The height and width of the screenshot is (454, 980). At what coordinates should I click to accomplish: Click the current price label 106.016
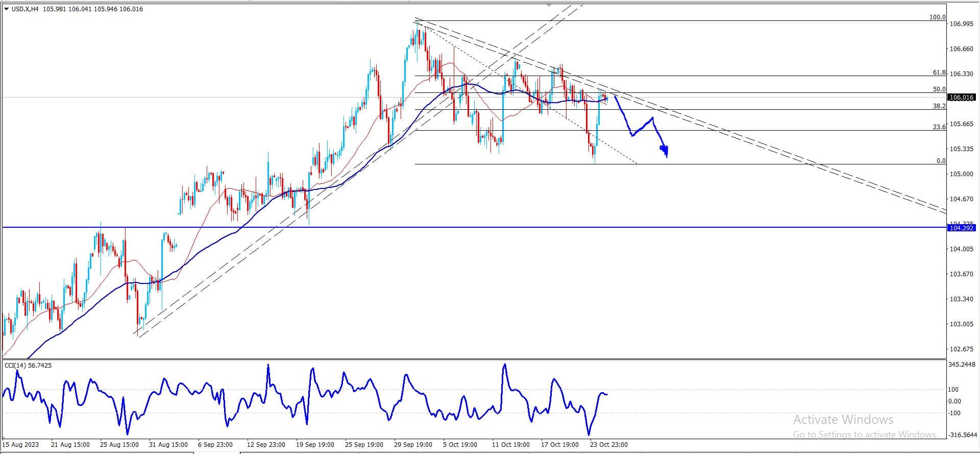coord(961,97)
